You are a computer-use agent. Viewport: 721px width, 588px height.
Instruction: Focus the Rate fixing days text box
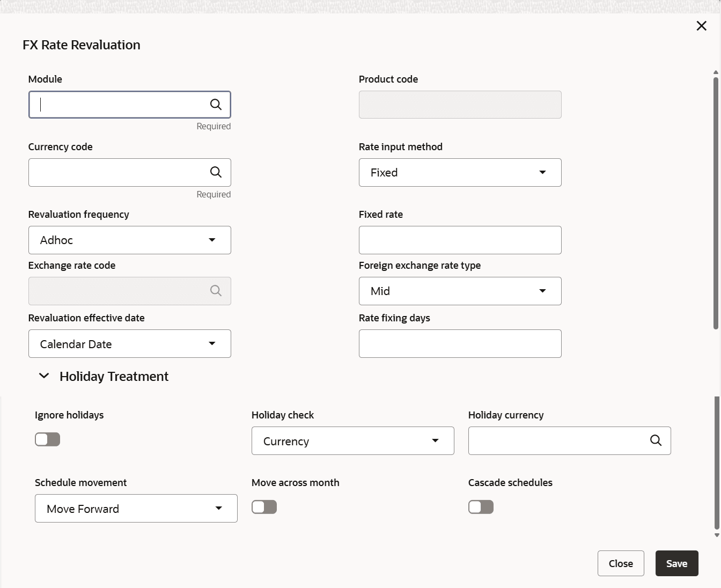(460, 344)
